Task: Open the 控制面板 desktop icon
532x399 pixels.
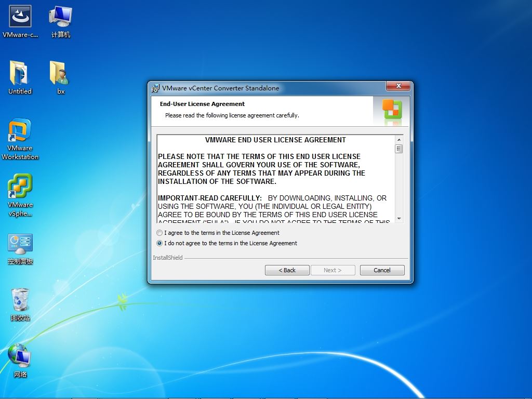Action: [20, 249]
